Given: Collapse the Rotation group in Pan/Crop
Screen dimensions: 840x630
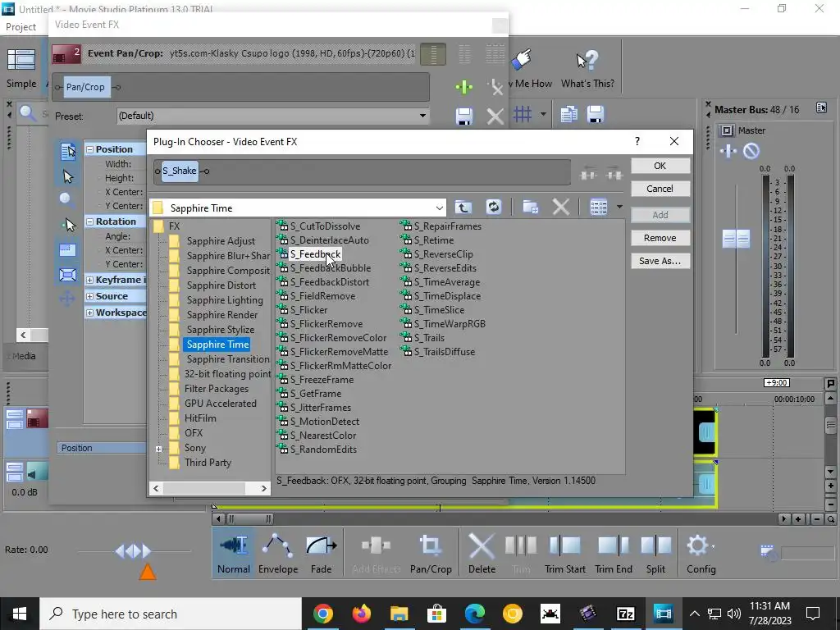Looking at the screenshot, I should 90,221.
